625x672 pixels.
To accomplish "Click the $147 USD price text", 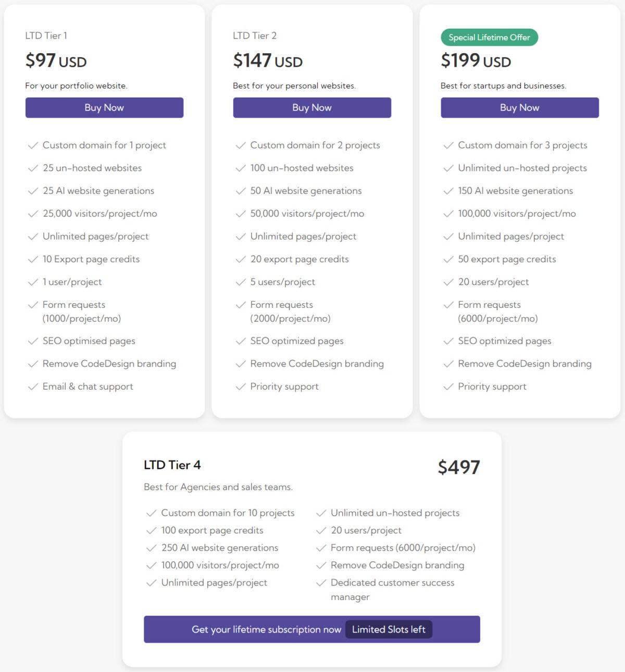I will (x=267, y=60).
